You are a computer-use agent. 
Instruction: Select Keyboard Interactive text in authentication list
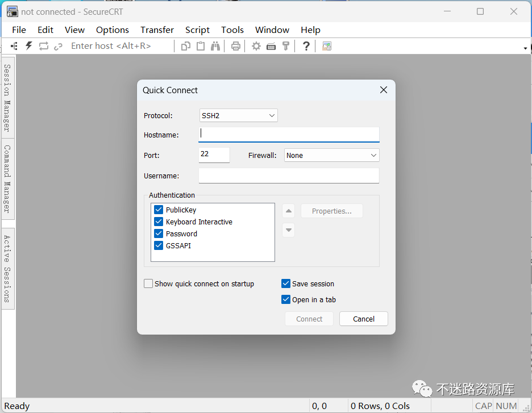[199, 222]
